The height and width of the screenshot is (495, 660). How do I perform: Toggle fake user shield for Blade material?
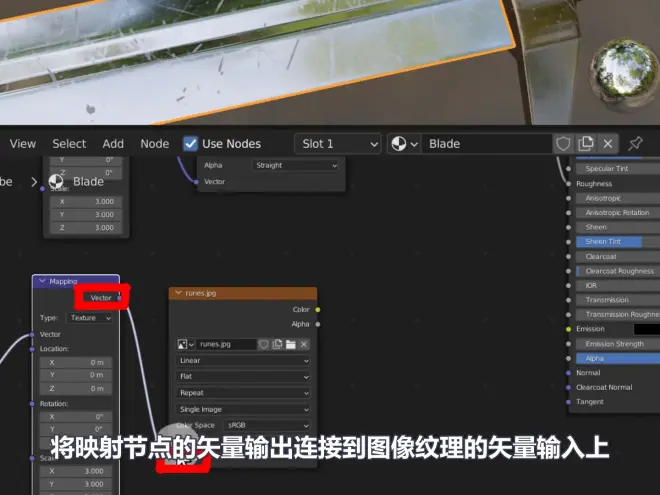pyautogui.click(x=563, y=144)
